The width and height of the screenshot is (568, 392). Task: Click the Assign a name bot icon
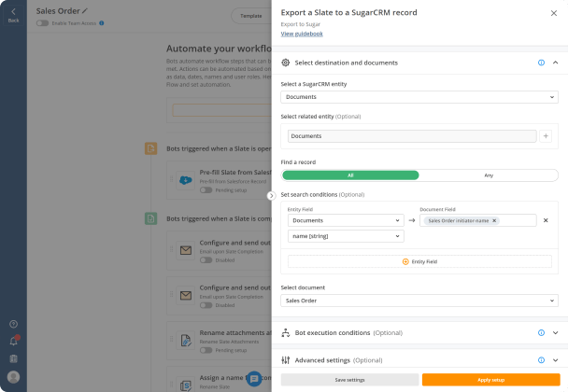click(186, 385)
